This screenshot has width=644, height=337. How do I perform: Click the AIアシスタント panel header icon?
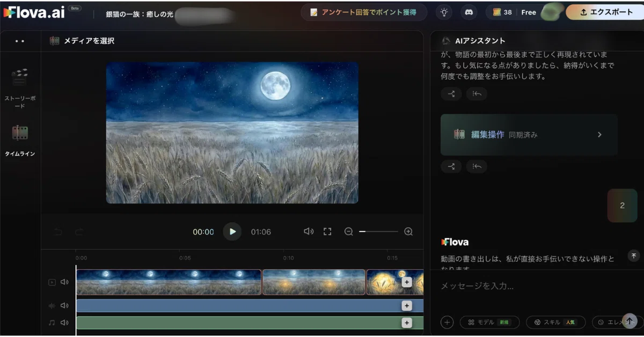coord(445,41)
